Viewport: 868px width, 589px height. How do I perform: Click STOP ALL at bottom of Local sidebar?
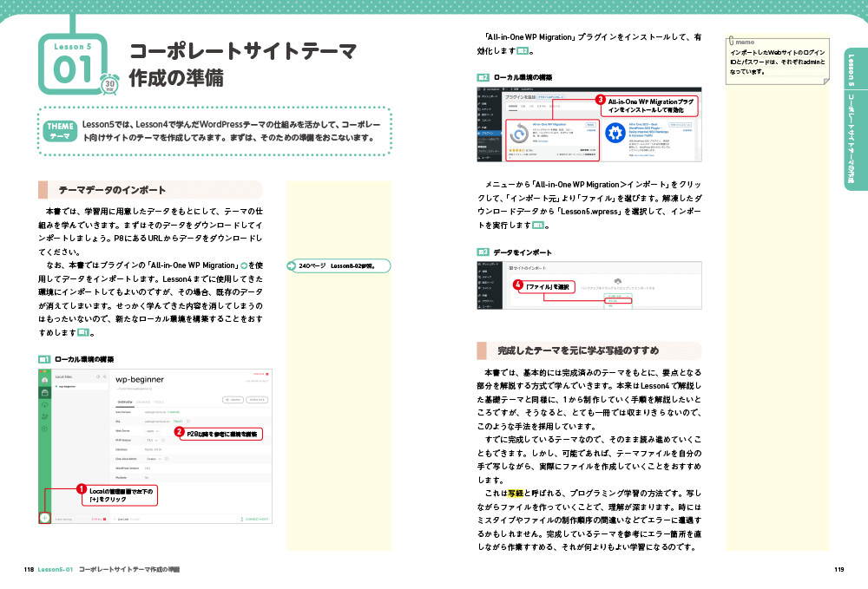[99, 520]
